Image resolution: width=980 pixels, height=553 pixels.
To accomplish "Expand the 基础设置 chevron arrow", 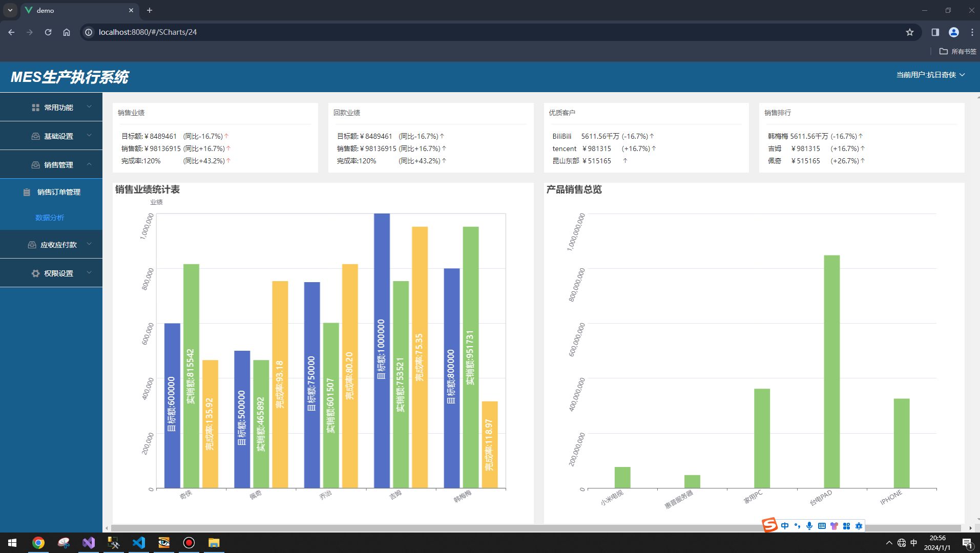I will coord(89,136).
